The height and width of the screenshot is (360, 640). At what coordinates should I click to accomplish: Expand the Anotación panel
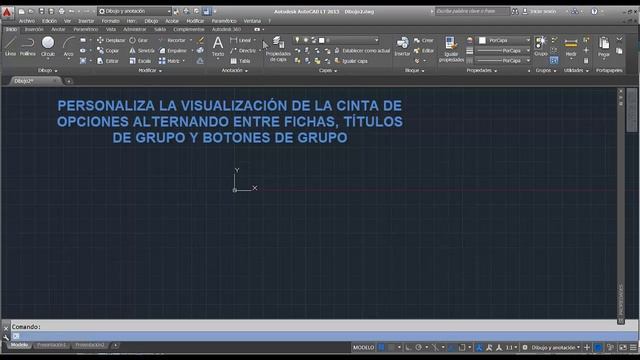coord(234,71)
